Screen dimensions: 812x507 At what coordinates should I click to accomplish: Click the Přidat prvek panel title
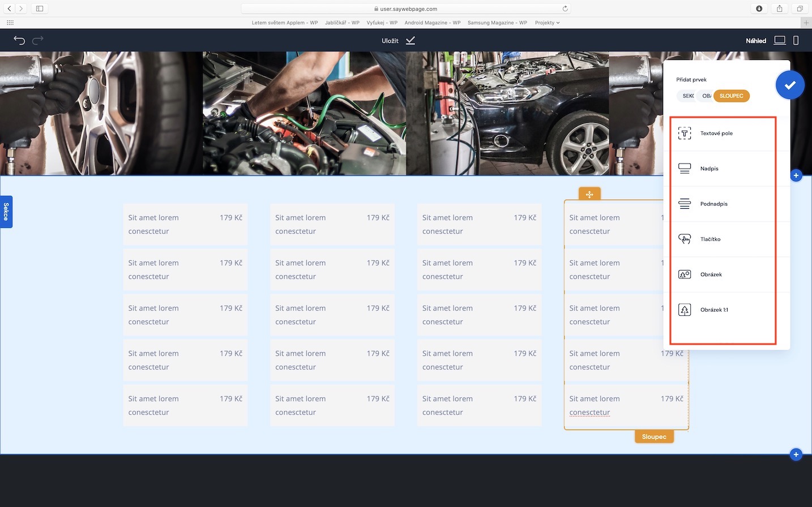coord(691,80)
